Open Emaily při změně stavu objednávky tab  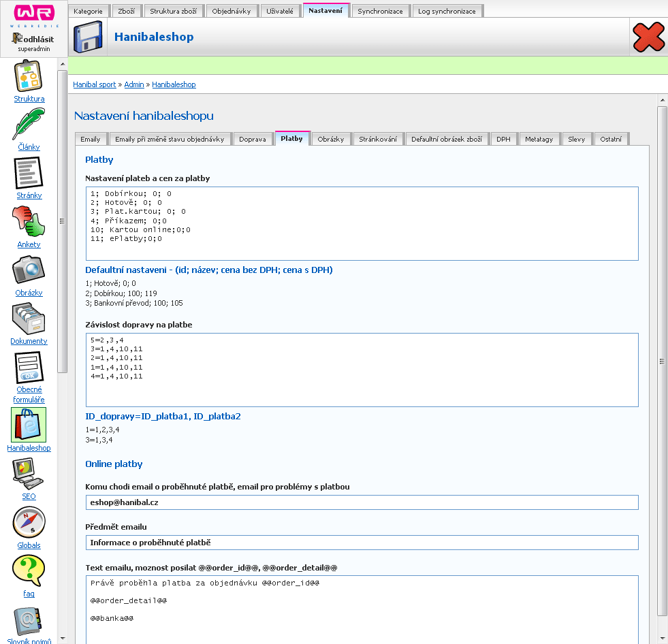point(170,140)
